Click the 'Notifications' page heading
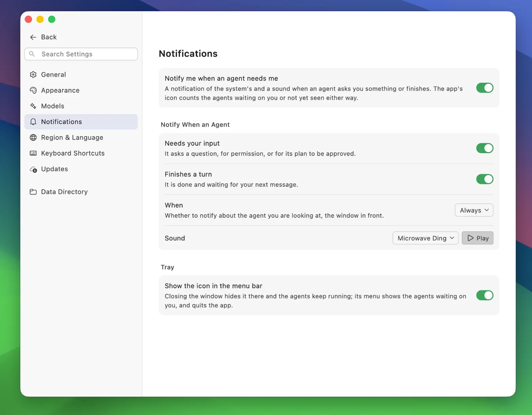Image resolution: width=532 pixels, height=415 pixels. (x=188, y=54)
